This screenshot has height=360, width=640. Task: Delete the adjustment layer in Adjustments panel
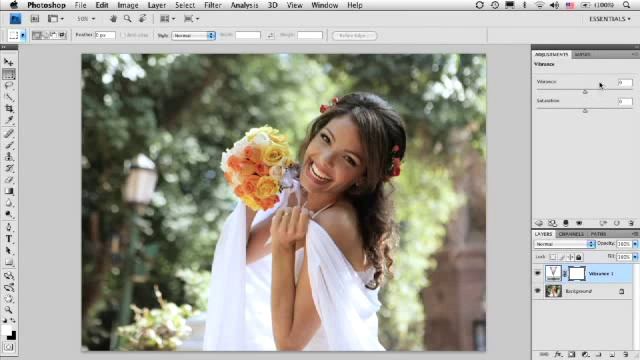pyautogui.click(x=631, y=223)
